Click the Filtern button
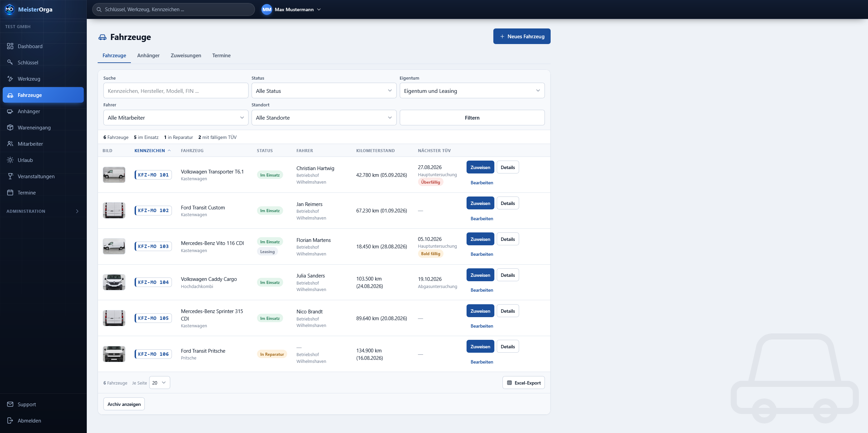Screen dimensions: 868x433 pyautogui.click(x=472, y=118)
